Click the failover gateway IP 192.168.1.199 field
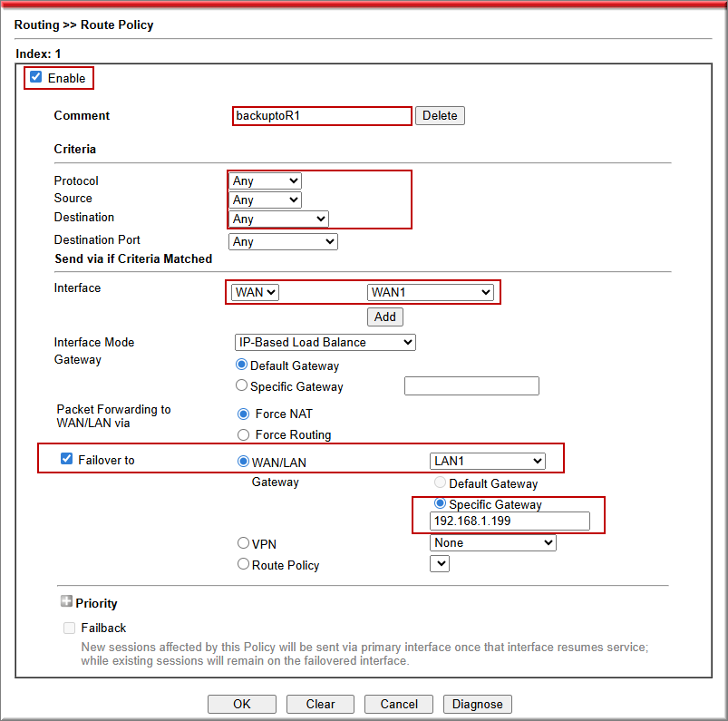728x721 pixels. click(x=510, y=521)
